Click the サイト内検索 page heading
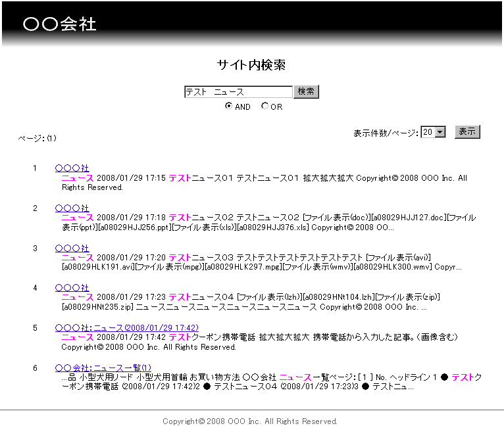504x428 pixels. 251,65
